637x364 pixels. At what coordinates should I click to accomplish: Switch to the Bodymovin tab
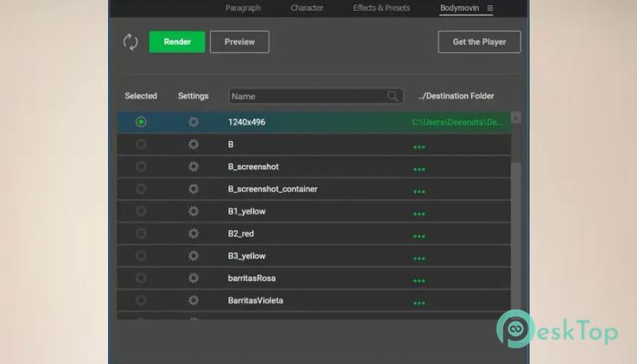460,8
